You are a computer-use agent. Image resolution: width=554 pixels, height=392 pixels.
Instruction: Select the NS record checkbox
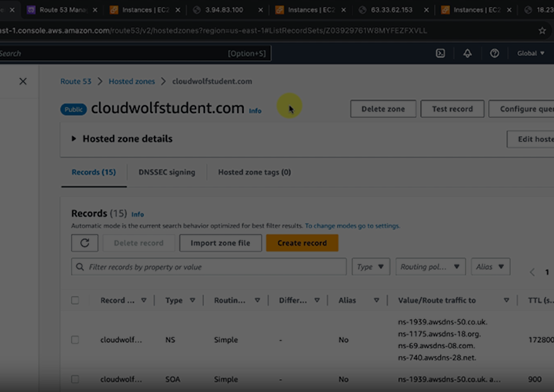(x=75, y=340)
